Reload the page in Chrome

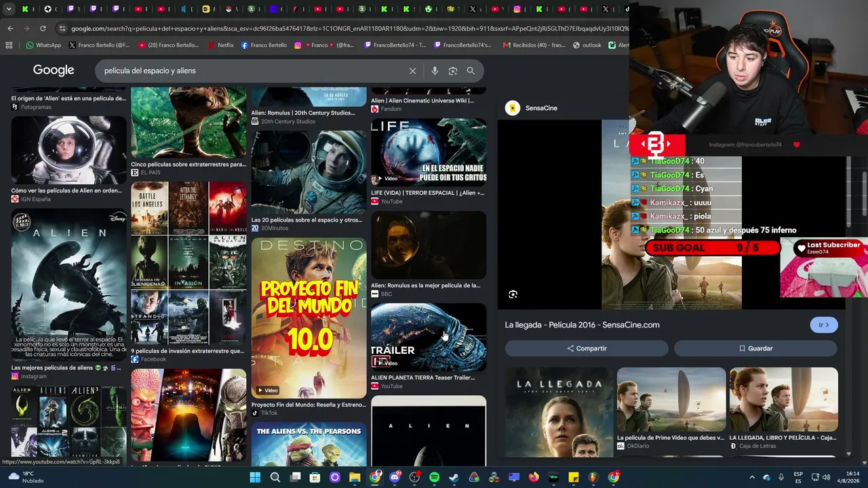[x=43, y=28]
